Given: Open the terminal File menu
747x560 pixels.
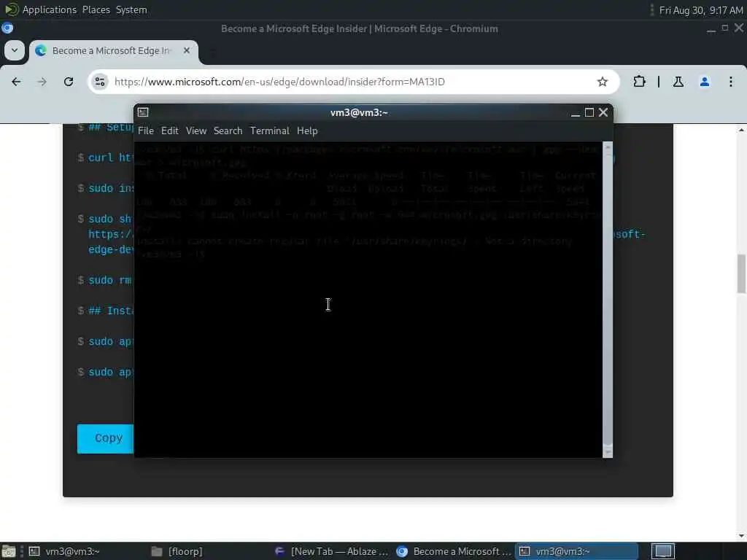Looking at the screenshot, I should [146, 131].
